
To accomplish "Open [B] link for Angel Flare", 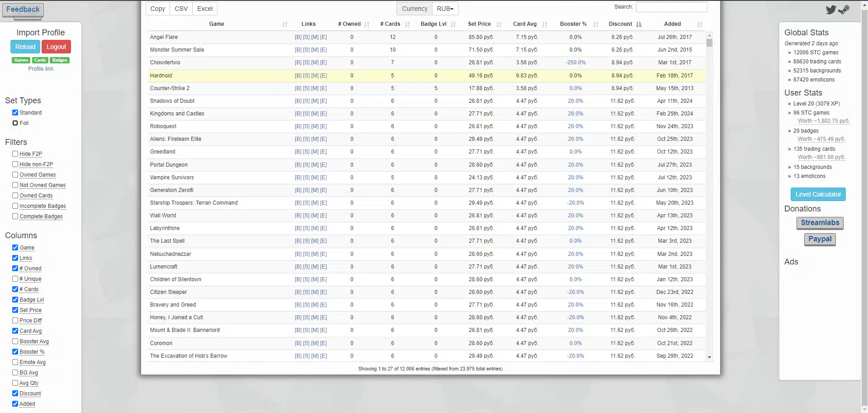I will coord(298,37).
